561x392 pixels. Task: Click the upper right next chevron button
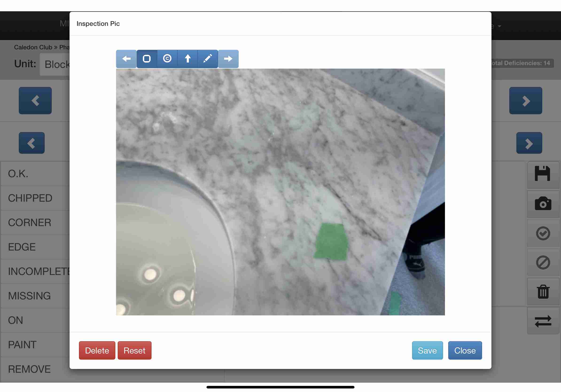526,101
